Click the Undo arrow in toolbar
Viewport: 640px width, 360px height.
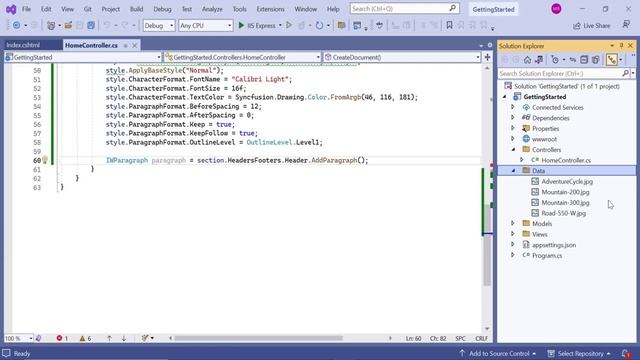click(x=107, y=25)
